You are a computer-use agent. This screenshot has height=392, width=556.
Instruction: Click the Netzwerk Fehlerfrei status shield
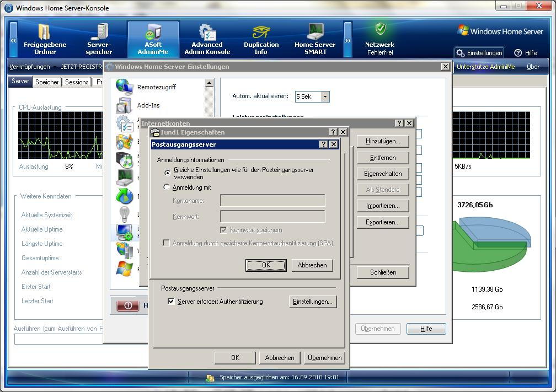pyautogui.click(x=380, y=29)
